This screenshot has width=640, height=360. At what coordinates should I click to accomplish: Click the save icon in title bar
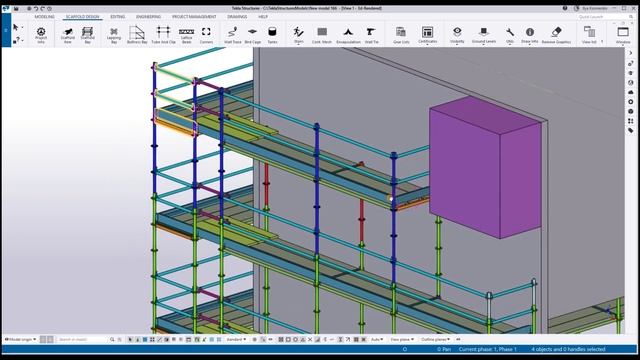16,8
